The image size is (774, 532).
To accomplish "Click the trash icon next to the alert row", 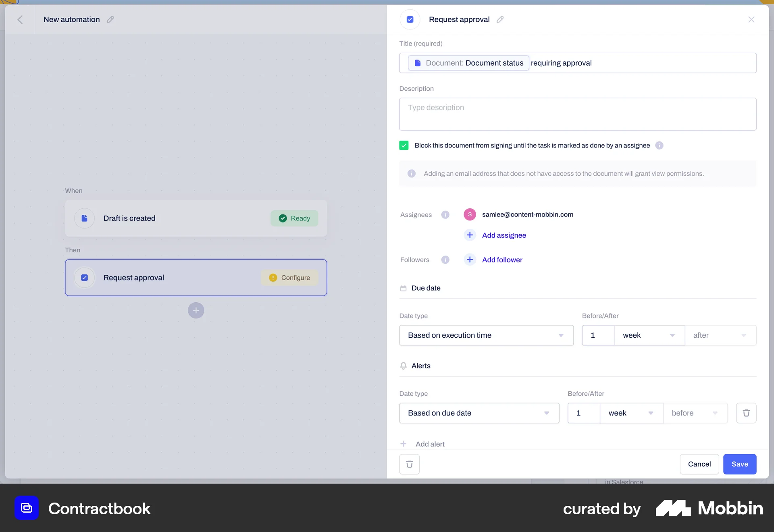I will coord(746,413).
